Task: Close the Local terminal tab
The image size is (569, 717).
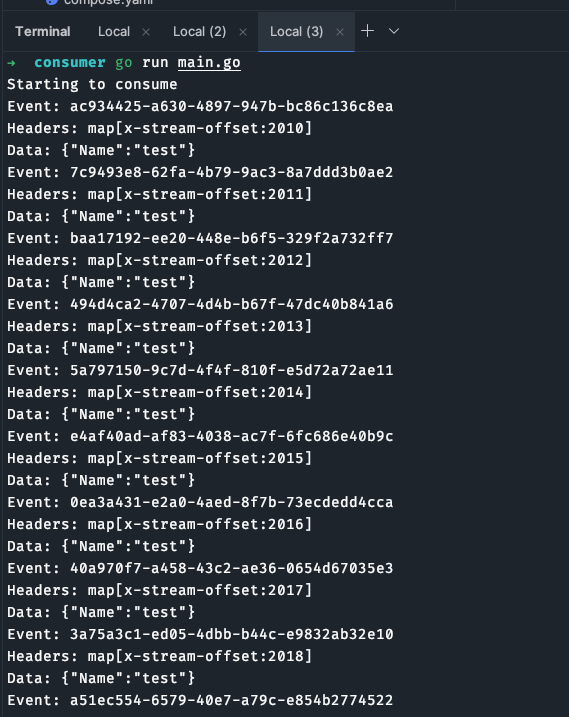Action: coord(146,32)
